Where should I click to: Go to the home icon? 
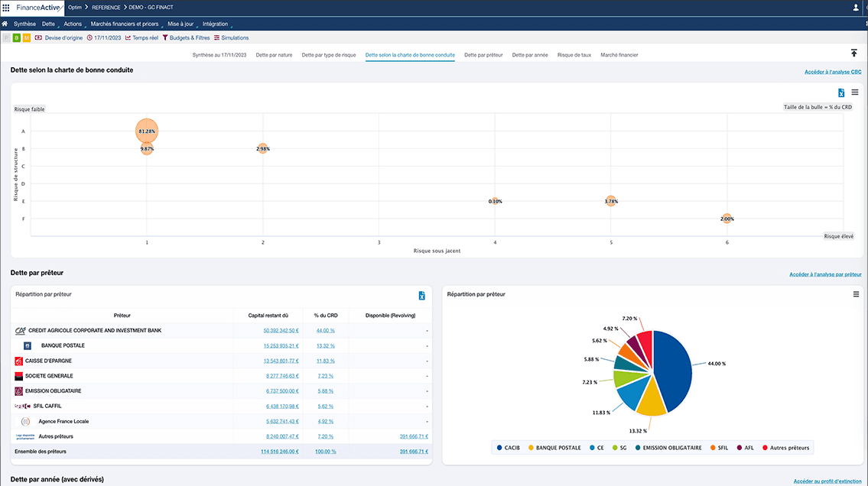coord(5,24)
